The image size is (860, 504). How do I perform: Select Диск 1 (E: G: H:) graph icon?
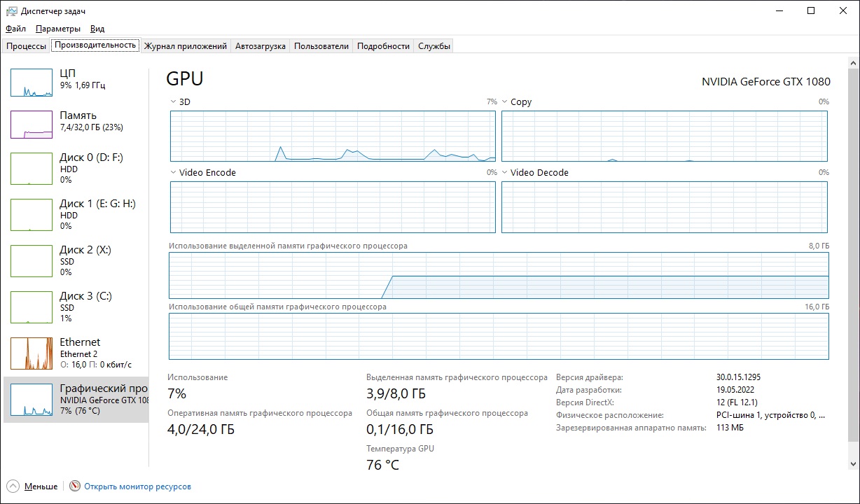coord(32,215)
